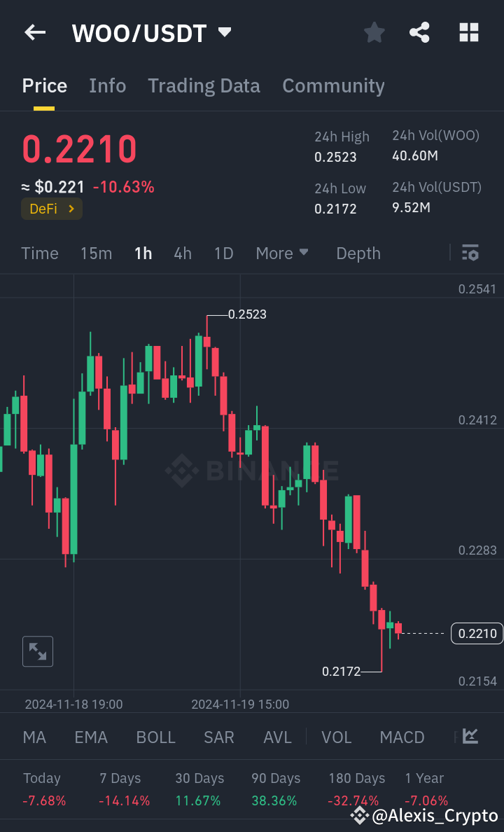Open the Depth view
Screen dimensions: 504x832
pos(358,253)
